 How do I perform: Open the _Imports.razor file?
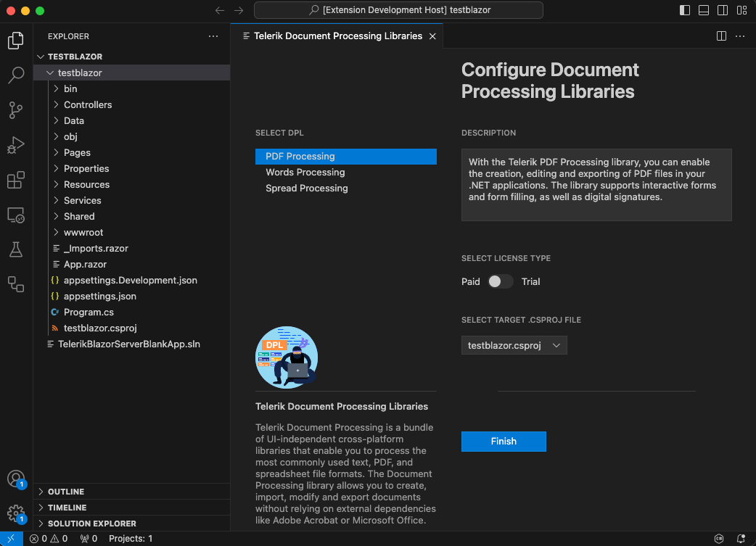pyautogui.click(x=131, y=248)
